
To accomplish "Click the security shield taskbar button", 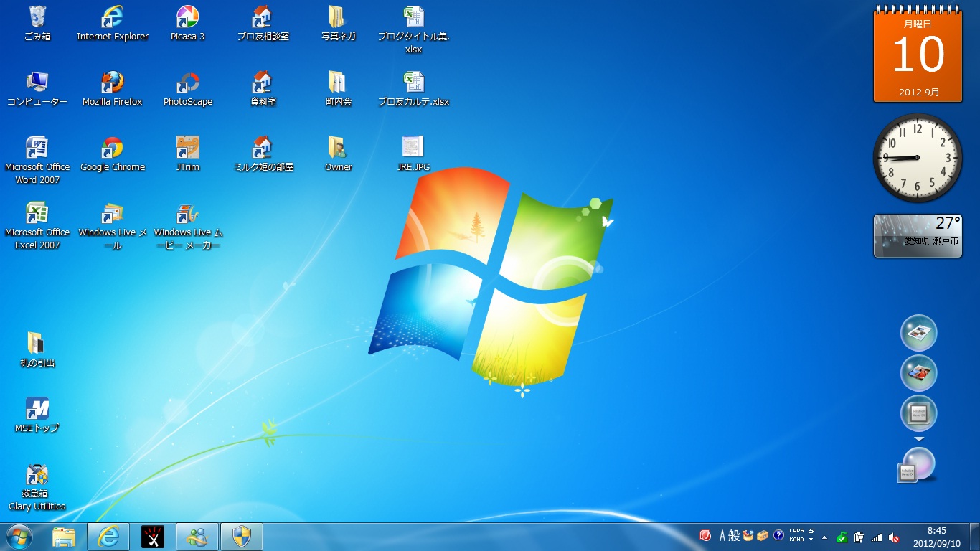I will coord(242,537).
